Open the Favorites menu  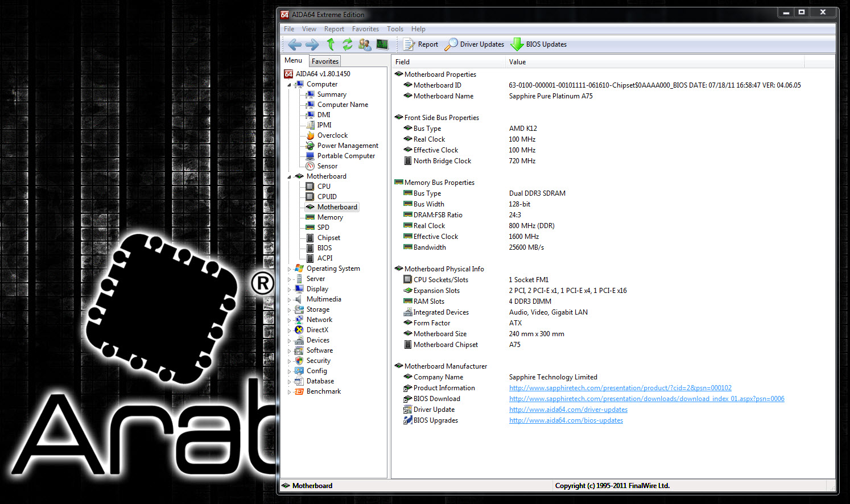coord(365,29)
